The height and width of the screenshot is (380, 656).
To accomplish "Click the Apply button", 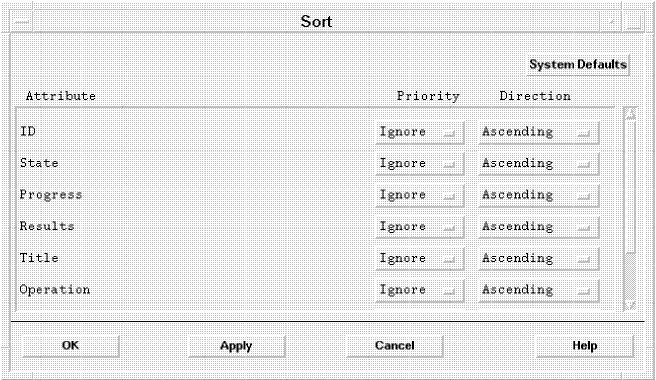I will (x=236, y=346).
